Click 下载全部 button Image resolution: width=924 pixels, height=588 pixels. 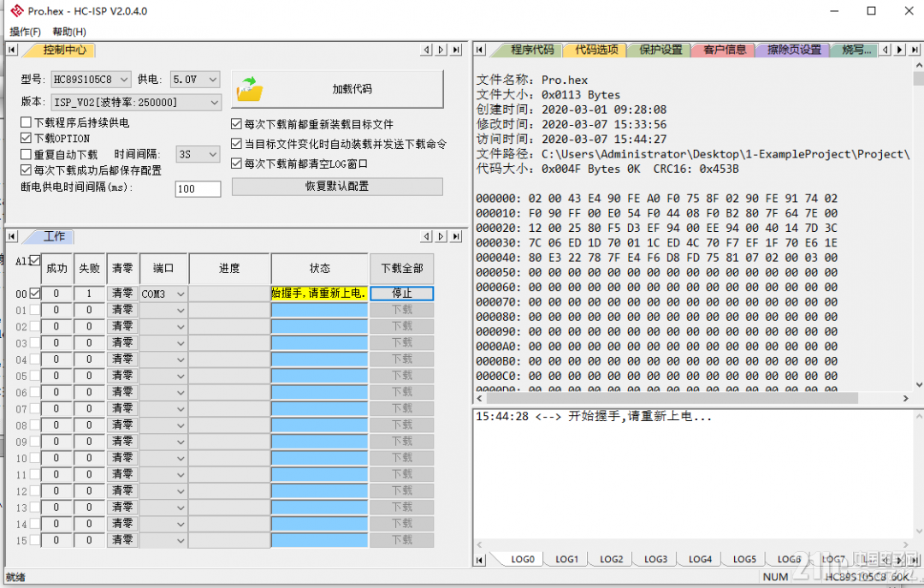click(402, 269)
